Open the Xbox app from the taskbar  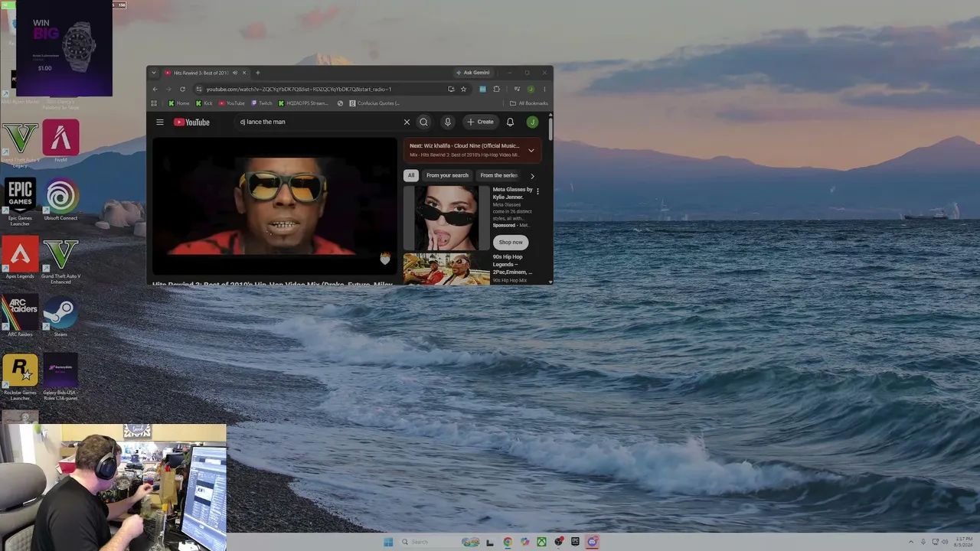[541, 542]
